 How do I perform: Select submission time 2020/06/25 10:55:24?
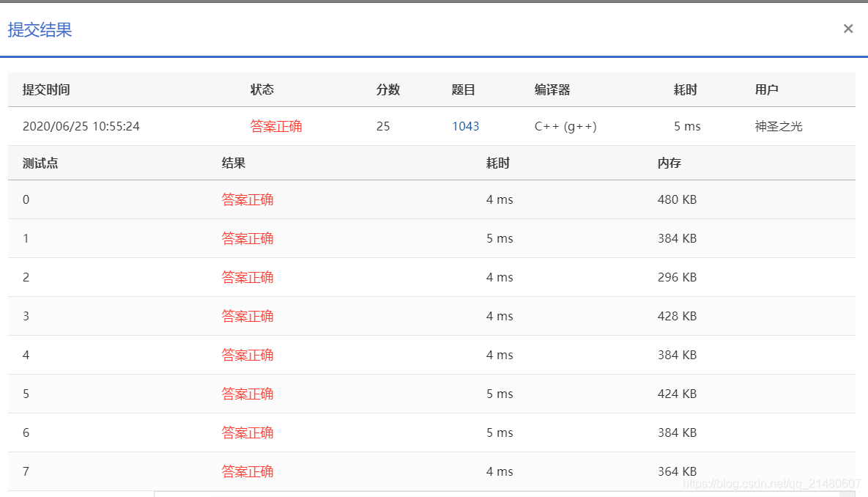coord(81,126)
